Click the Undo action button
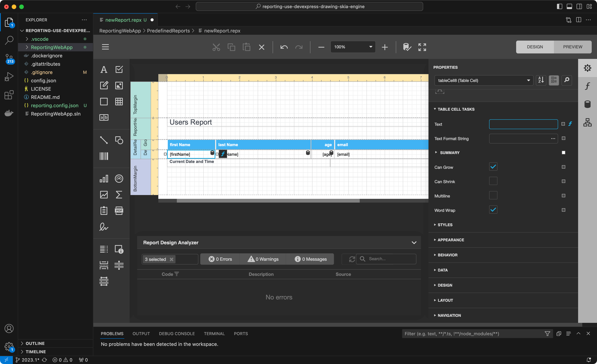The width and height of the screenshot is (597, 364). point(284,47)
